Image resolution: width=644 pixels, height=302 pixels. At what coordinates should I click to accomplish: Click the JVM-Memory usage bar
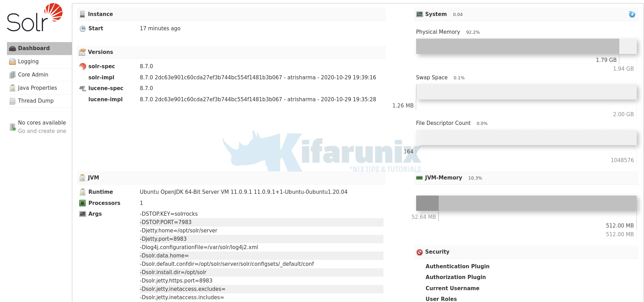point(526,203)
